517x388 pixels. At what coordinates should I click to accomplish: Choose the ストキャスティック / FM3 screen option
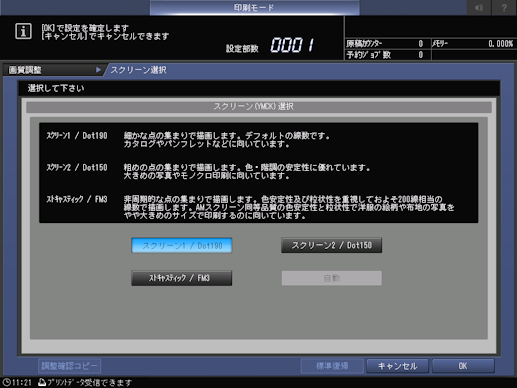pos(182,278)
